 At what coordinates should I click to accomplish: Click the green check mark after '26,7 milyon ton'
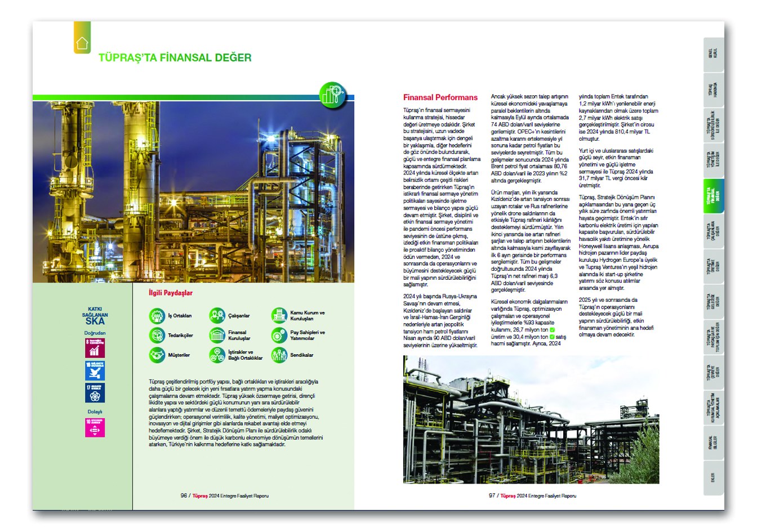553,330
